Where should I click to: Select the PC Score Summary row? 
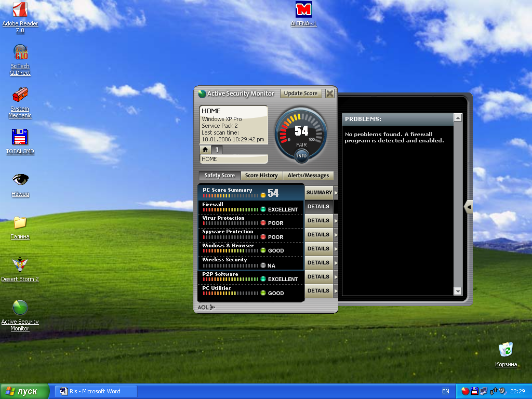coord(251,192)
